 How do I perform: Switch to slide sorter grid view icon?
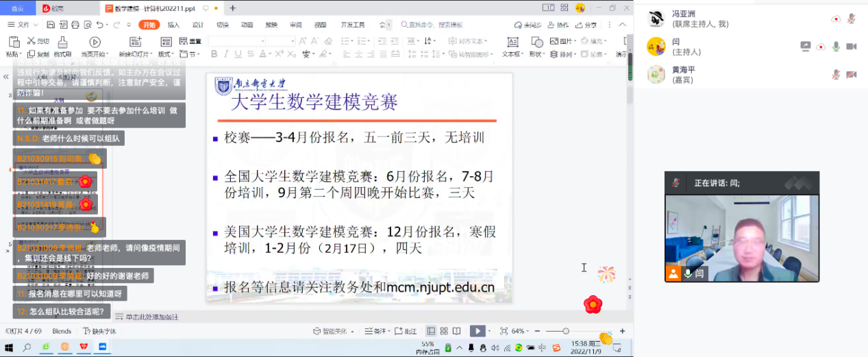pyautogui.click(x=444, y=331)
